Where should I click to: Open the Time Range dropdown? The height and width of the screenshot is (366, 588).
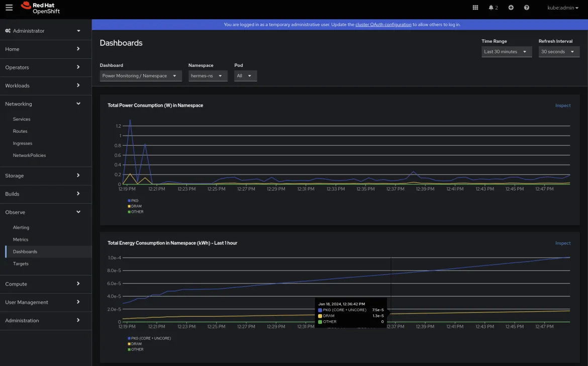(506, 52)
